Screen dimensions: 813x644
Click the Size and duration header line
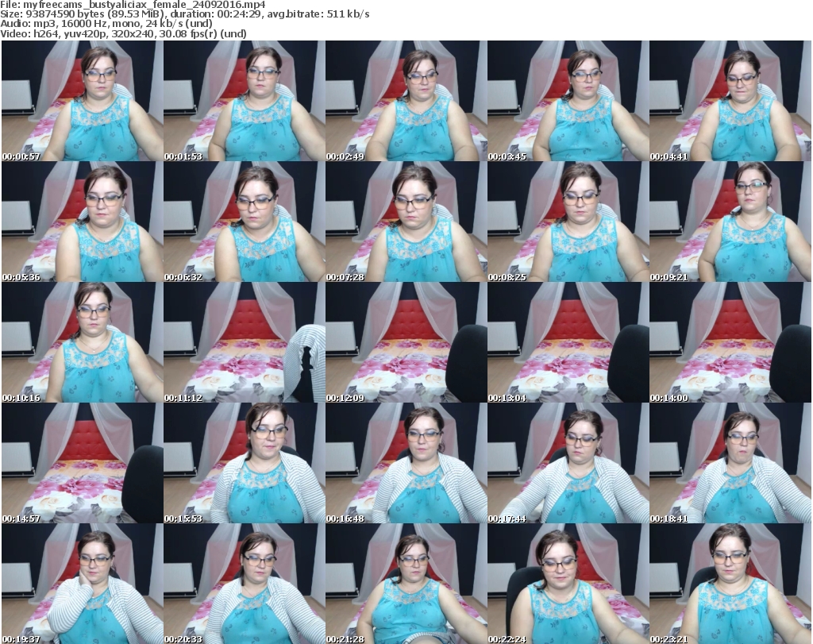[184, 14]
